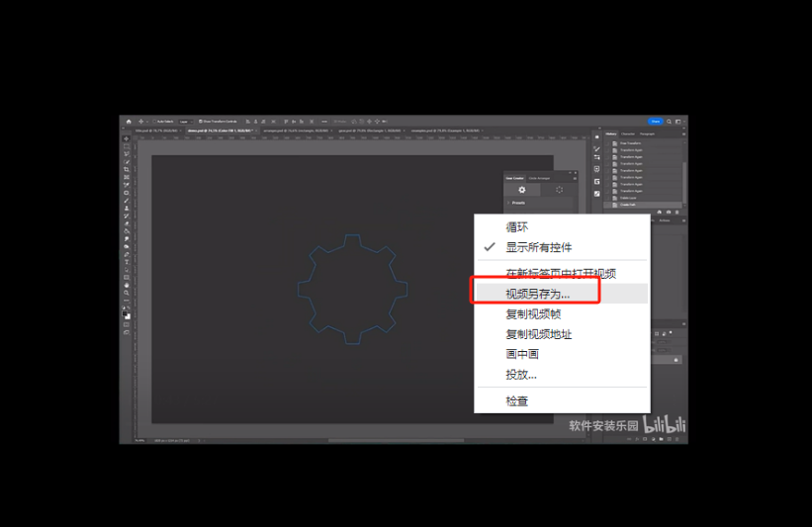
Task: Select the Move tool in the toolbar
Action: [x=127, y=138]
